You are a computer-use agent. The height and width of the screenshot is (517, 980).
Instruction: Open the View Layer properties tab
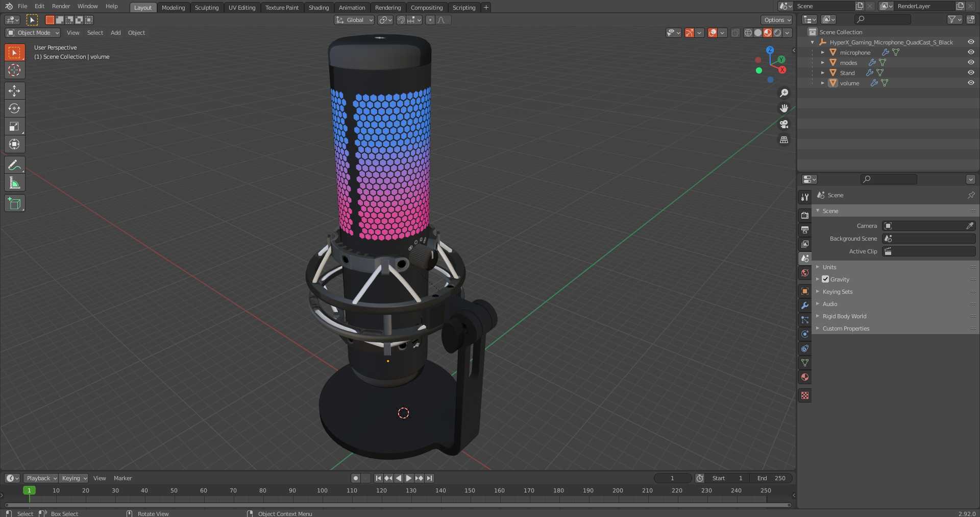(x=805, y=244)
